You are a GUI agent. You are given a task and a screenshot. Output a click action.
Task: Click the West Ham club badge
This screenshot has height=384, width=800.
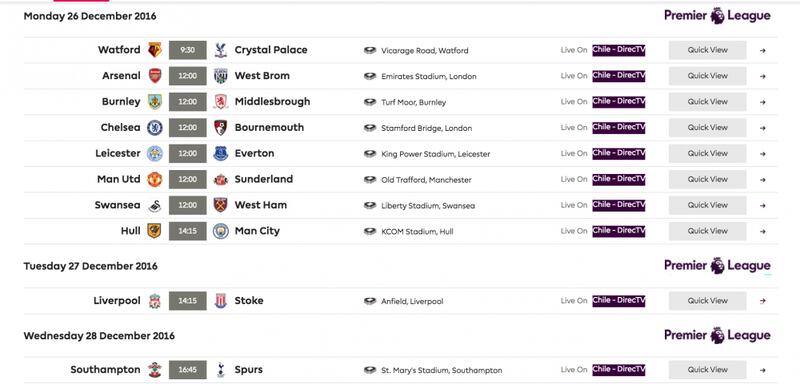click(220, 205)
